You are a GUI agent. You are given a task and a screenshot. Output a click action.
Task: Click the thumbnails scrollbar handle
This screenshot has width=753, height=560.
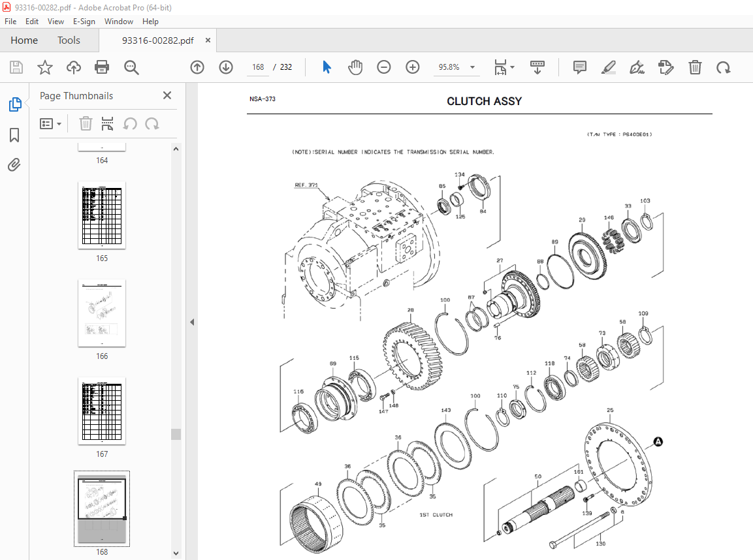(176, 434)
